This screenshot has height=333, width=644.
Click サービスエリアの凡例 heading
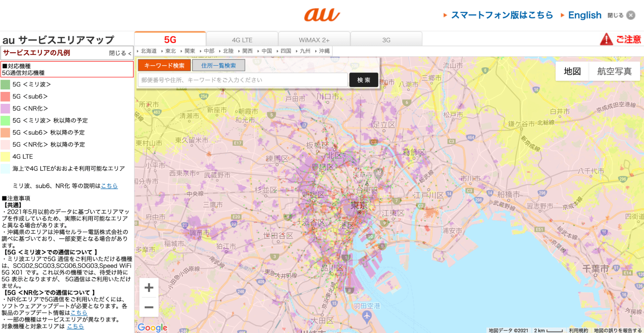(36, 53)
